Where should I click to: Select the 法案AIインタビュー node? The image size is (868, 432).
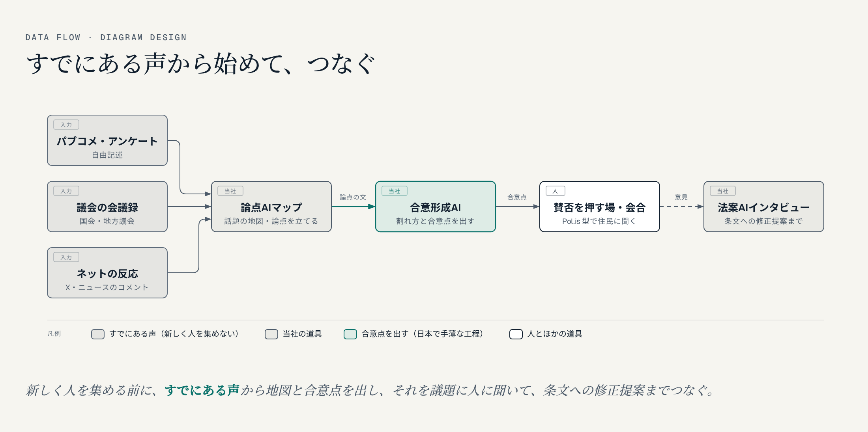764,207
